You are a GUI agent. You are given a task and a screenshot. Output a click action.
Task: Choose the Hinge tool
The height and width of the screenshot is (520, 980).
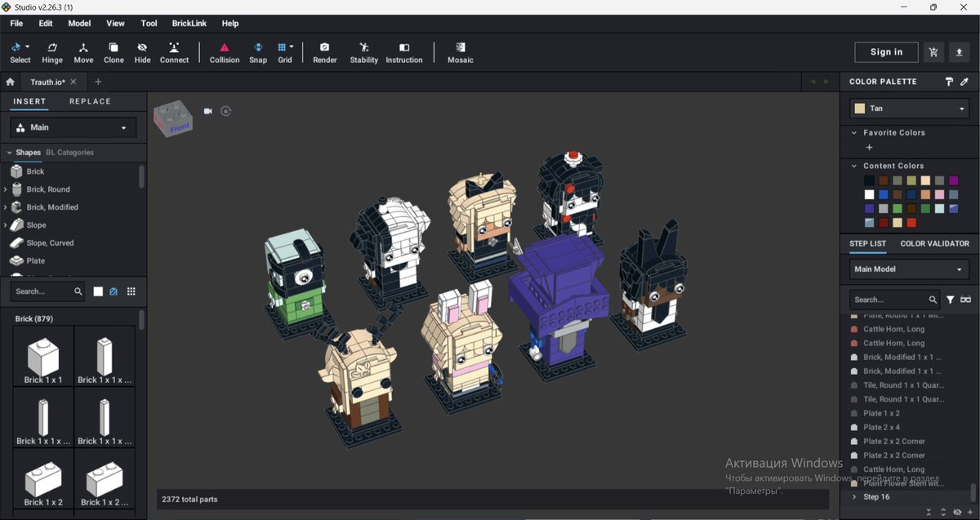point(52,53)
